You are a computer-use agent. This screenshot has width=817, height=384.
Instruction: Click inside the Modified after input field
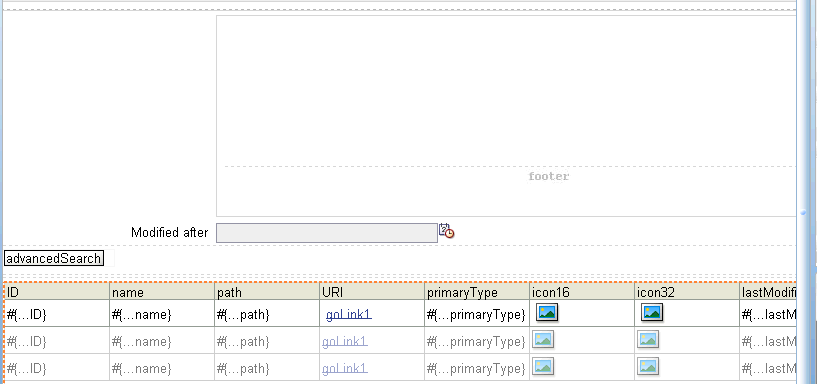tap(327, 233)
